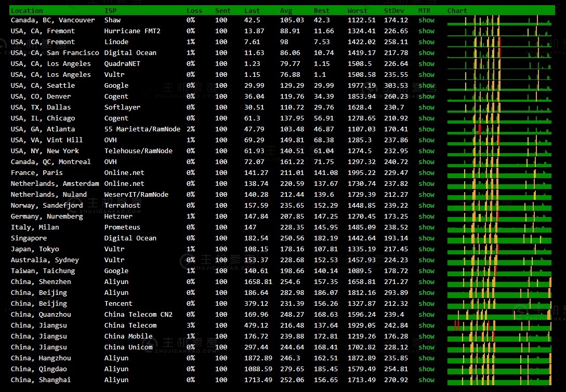Click 'show' for Atlanta RamNode row
Image resolution: width=566 pixels, height=392 pixels.
point(426,129)
